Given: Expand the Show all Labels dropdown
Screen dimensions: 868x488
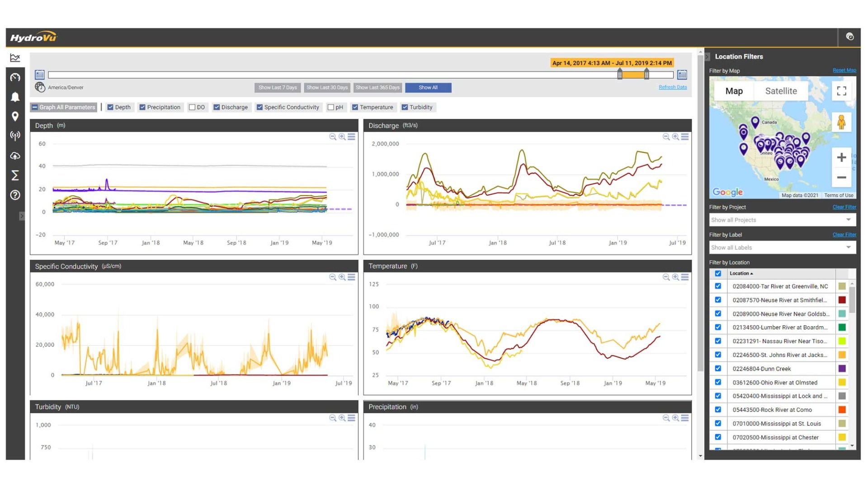Looking at the screenshot, I should coord(782,248).
